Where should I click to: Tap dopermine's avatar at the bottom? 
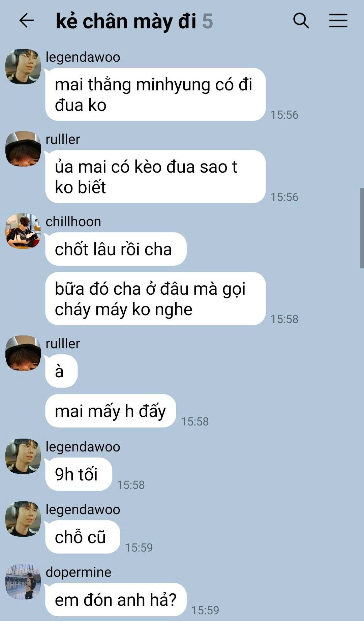pos(23,582)
